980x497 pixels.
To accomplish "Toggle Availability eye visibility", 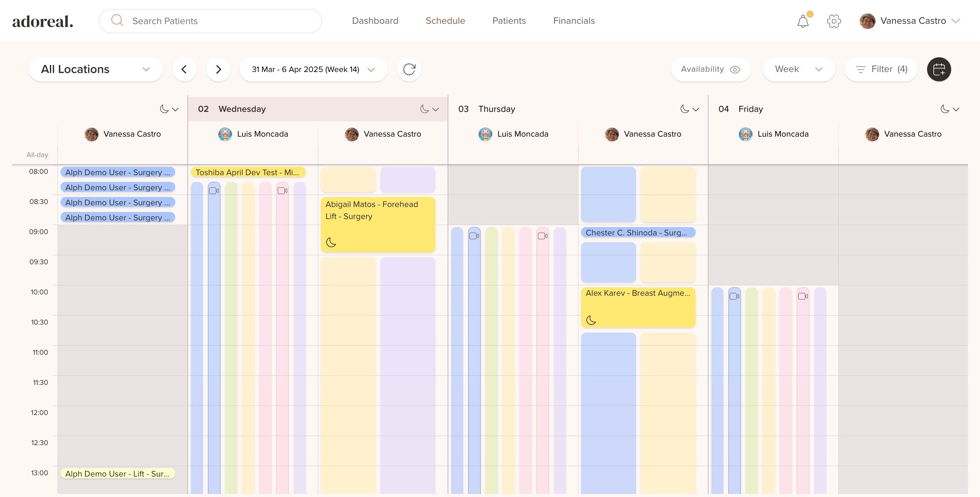I will pyautogui.click(x=734, y=69).
